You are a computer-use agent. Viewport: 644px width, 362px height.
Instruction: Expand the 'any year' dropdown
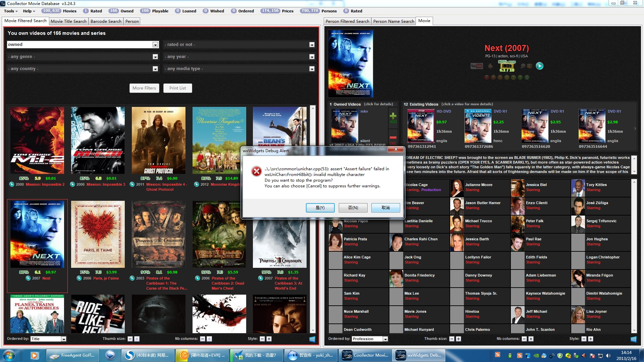click(x=312, y=57)
